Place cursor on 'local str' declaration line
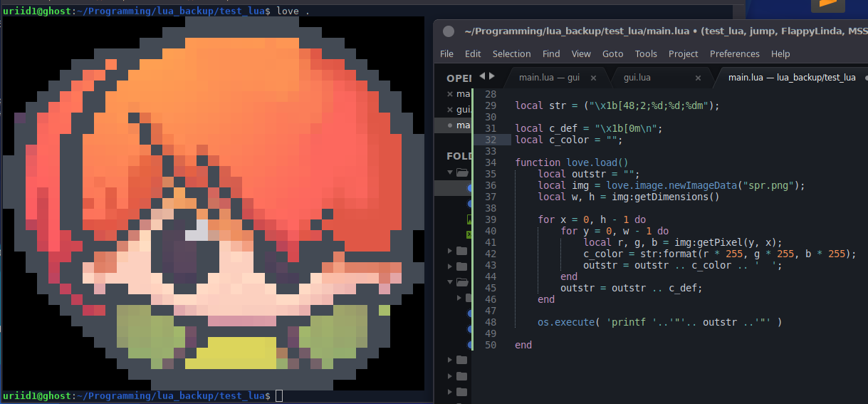The height and width of the screenshot is (404, 868). (x=617, y=105)
